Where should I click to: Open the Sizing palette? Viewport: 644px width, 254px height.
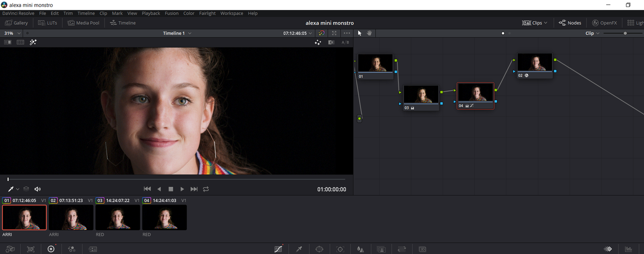point(401,249)
